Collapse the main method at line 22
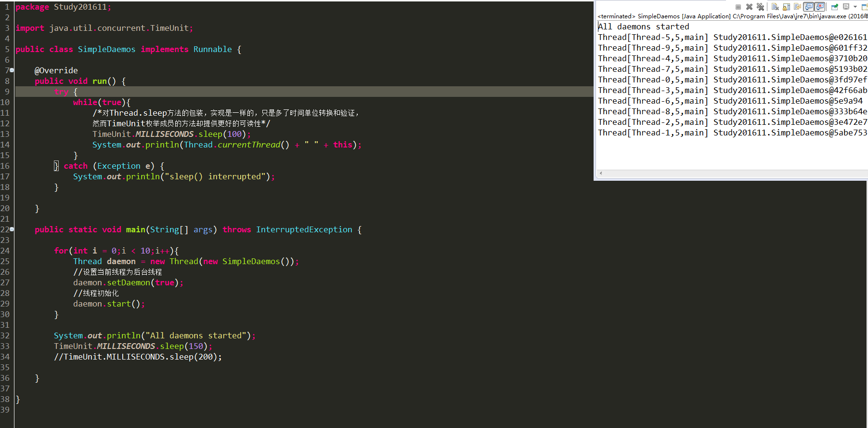This screenshot has height=428, width=868. 12,229
